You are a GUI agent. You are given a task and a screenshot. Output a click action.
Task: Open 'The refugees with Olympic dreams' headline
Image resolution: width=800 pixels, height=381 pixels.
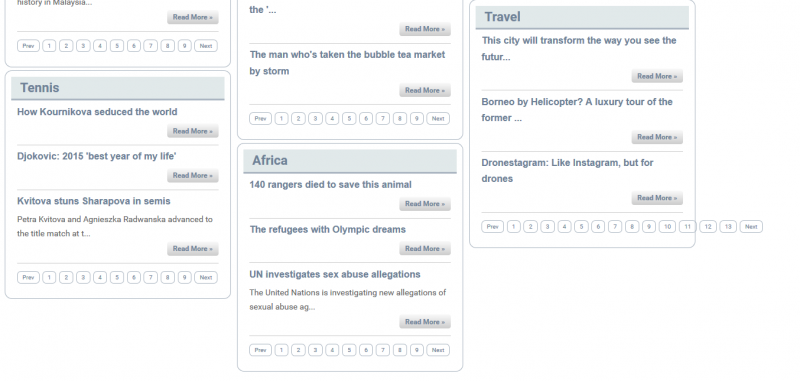(x=328, y=230)
